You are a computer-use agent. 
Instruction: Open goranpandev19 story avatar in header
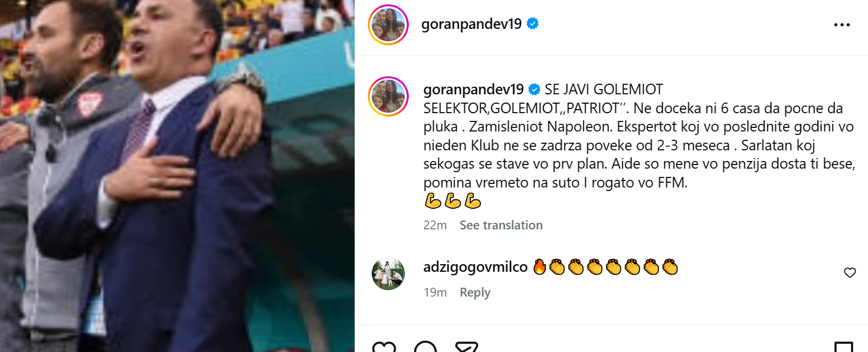click(388, 25)
